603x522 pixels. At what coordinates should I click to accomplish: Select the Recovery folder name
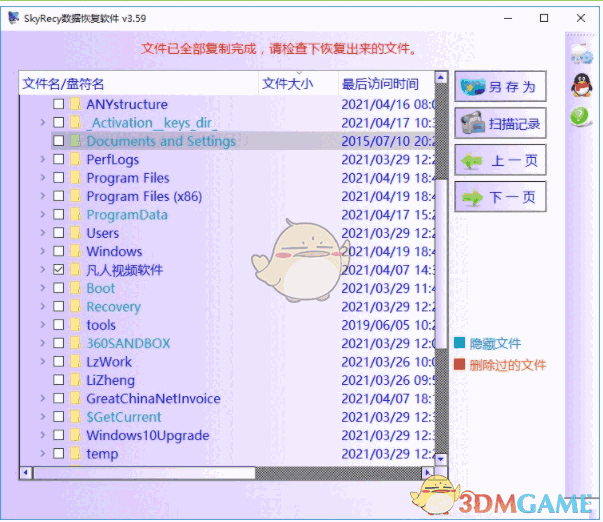113,307
